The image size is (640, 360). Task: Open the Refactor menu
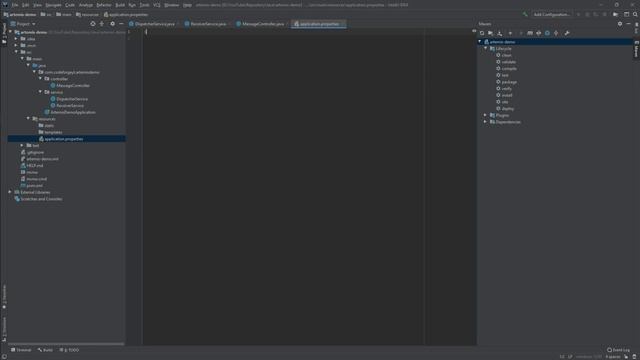tap(104, 5)
